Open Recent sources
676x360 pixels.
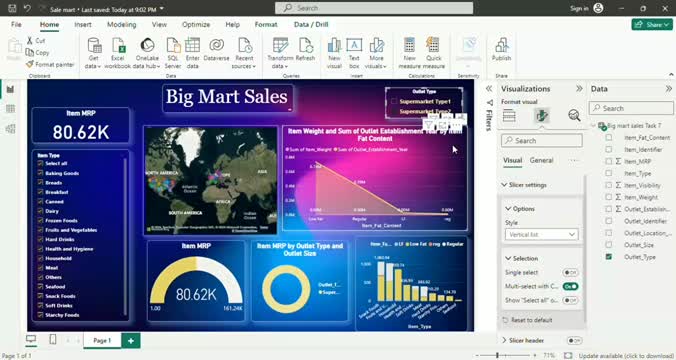pyautogui.click(x=244, y=53)
